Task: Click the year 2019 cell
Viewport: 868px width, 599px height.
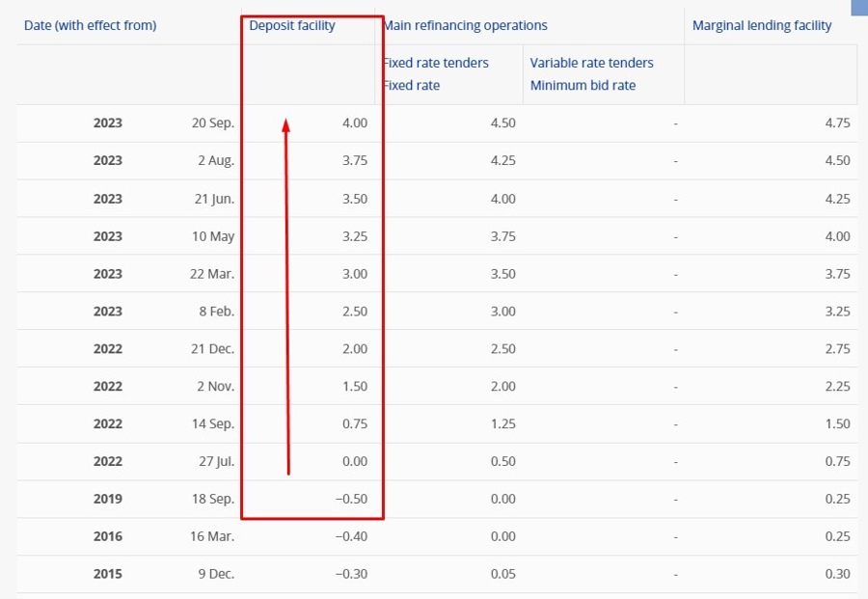Action: point(107,499)
